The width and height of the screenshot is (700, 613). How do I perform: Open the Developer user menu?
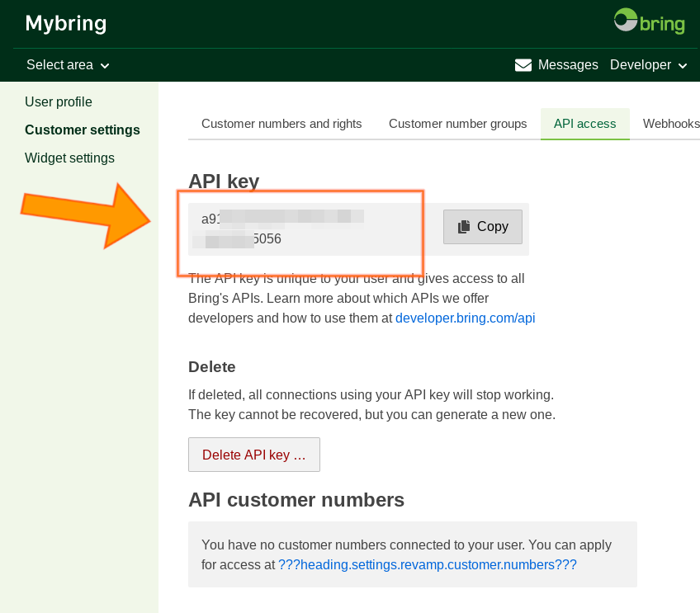(641, 65)
